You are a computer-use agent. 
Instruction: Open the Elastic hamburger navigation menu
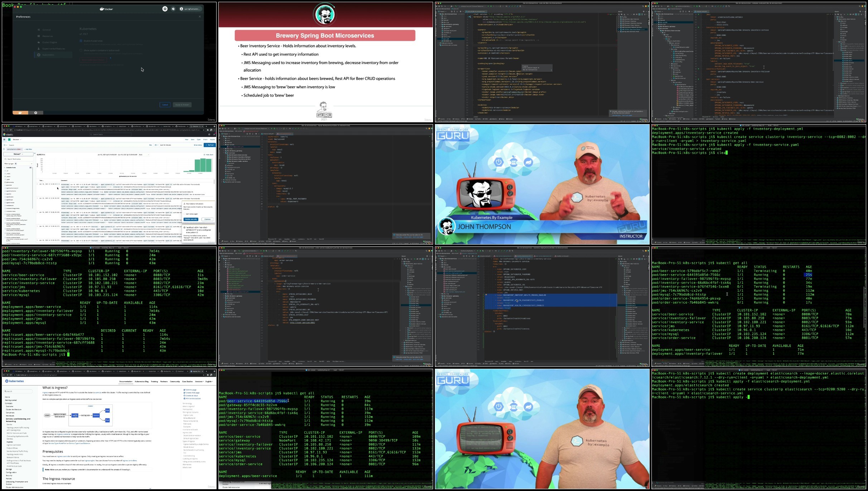pyautogui.click(x=4, y=139)
